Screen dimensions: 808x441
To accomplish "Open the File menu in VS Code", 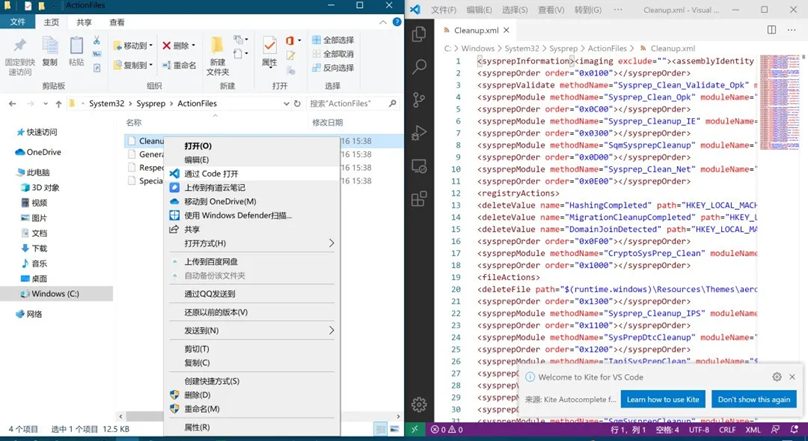I will [443, 10].
